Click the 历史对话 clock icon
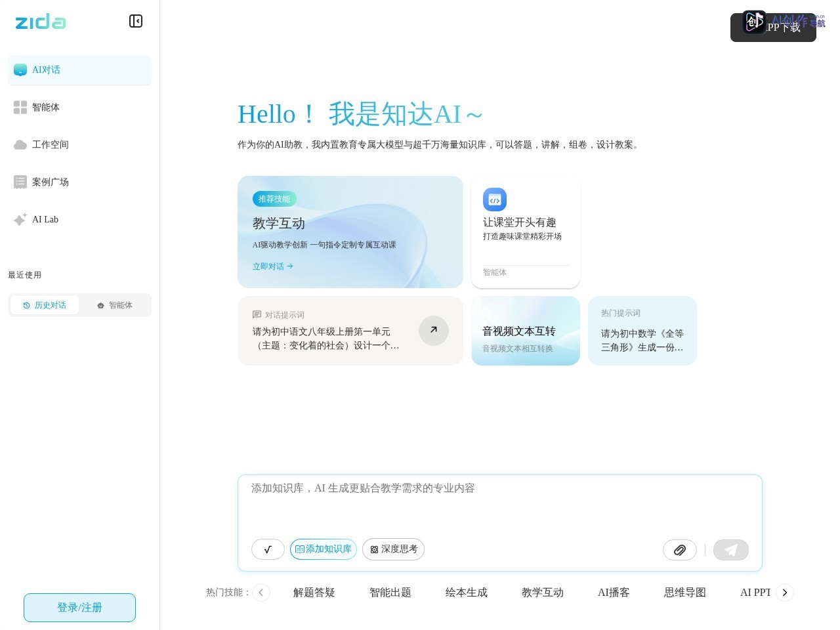Screen dimensions: 840x630 pos(26,305)
